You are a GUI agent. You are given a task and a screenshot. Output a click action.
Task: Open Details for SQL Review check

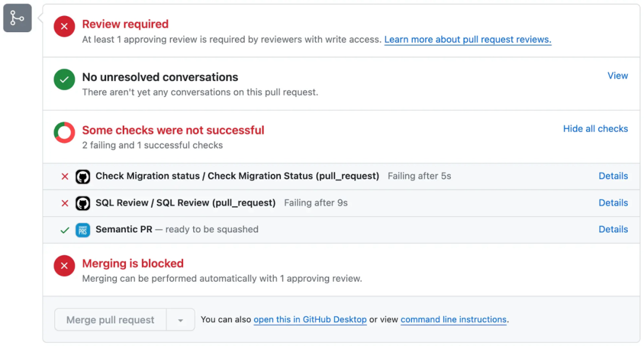tap(613, 203)
